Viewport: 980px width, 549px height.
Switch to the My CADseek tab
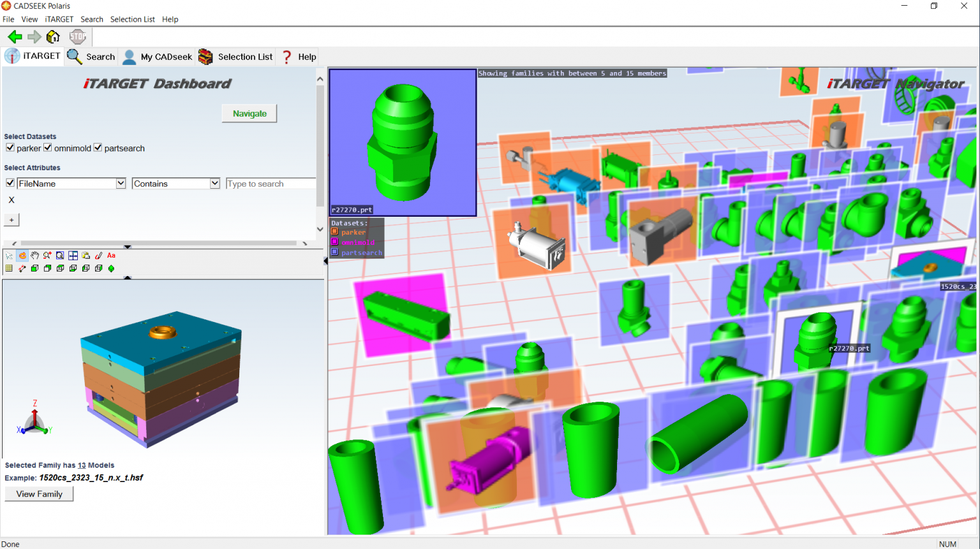point(157,57)
